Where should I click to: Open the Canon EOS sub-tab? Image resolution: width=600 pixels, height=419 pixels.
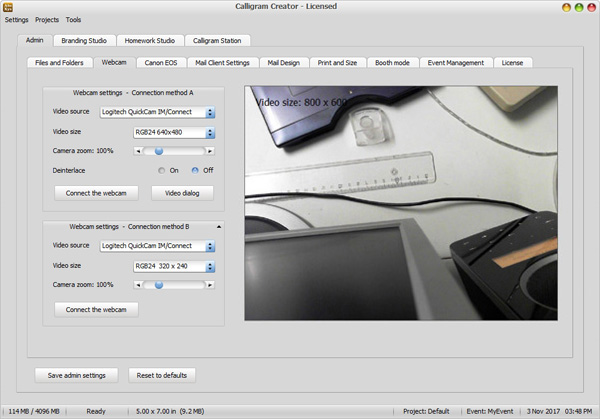(161, 63)
